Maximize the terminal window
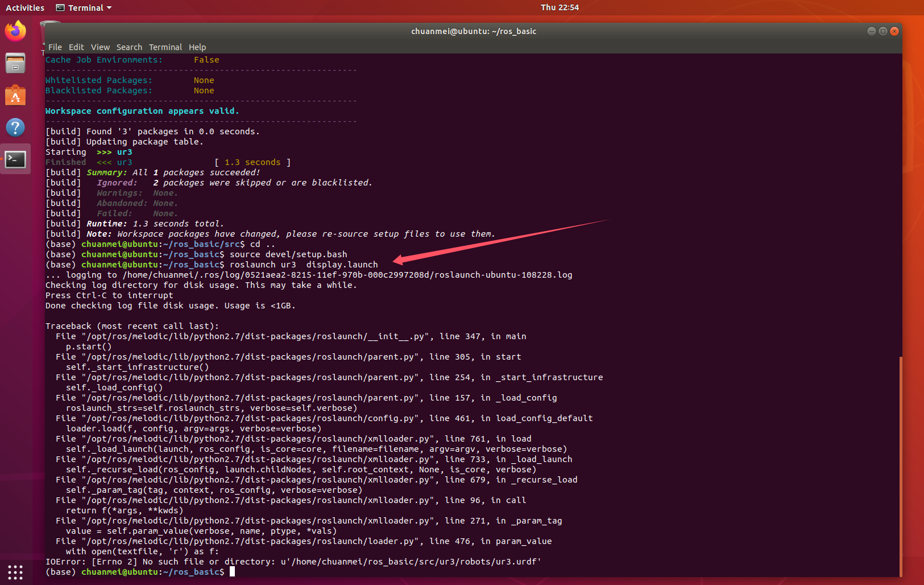The width and height of the screenshot is (924, 585). pyautogui.click(x=882, y=31)
